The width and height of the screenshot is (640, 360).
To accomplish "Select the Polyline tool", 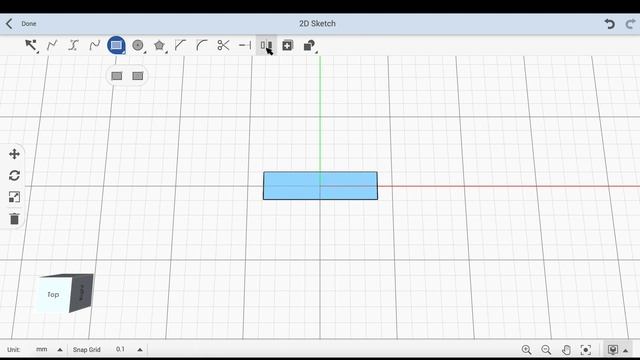I will coord(52,45).
